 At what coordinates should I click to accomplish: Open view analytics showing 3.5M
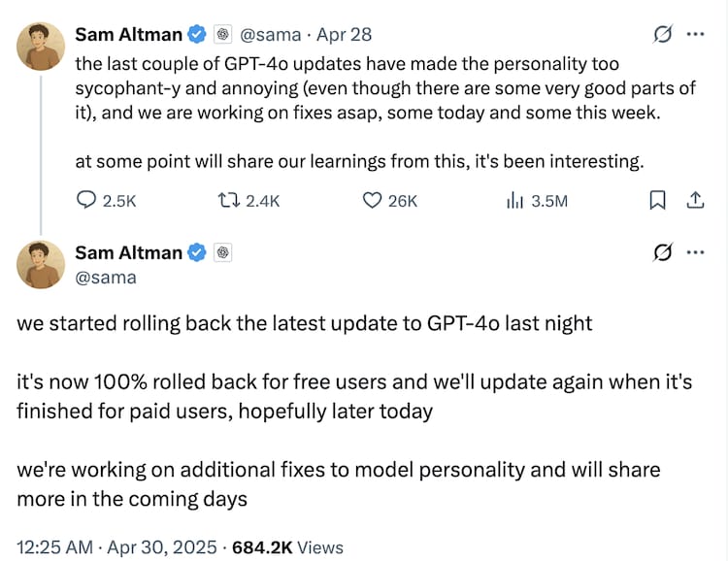[x=514, y=201]
